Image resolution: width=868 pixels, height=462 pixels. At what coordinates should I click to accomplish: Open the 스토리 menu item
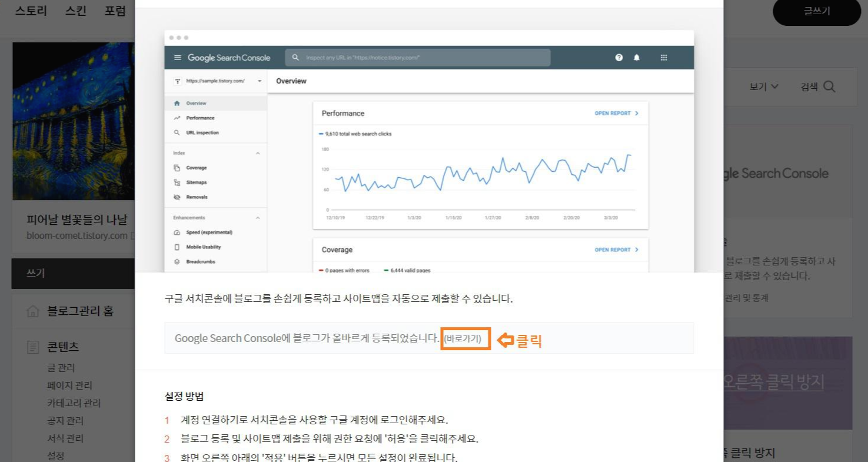[x=31, y=11]
